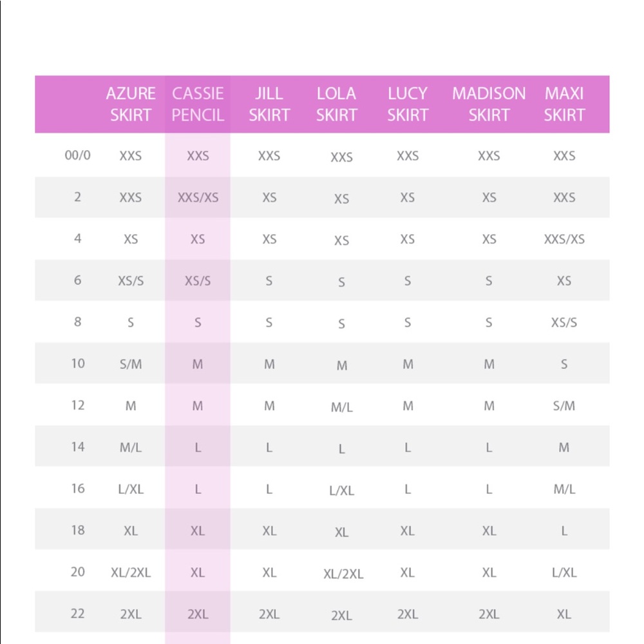The width and height of the screenshot is (644, 644).
Task: Click the Lola Skirt header
Action: 336,104
